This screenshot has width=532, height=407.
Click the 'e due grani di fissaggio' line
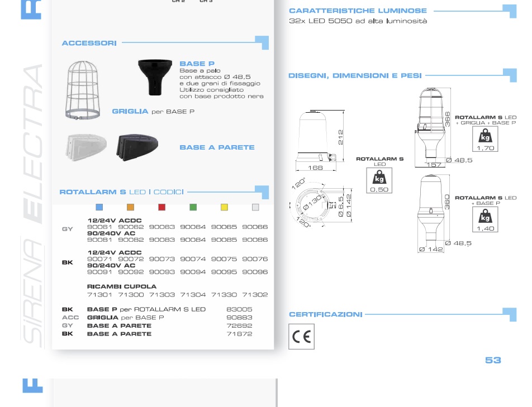tap(220, 83)
